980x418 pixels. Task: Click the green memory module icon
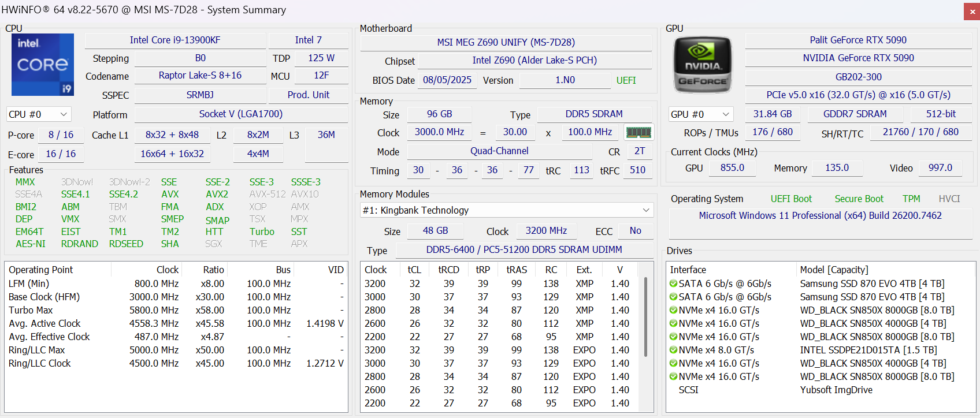639,132
